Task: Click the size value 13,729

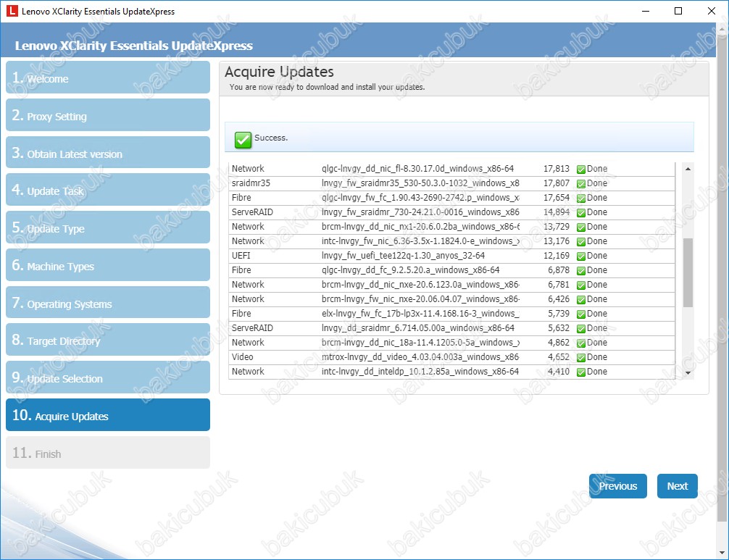Action: [557, 227]
